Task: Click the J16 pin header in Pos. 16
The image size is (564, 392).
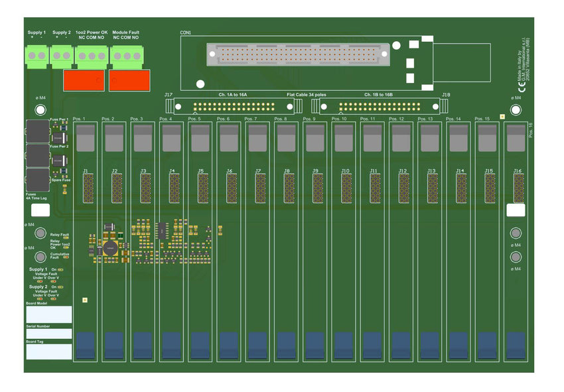Action: [x=518, y=188]
